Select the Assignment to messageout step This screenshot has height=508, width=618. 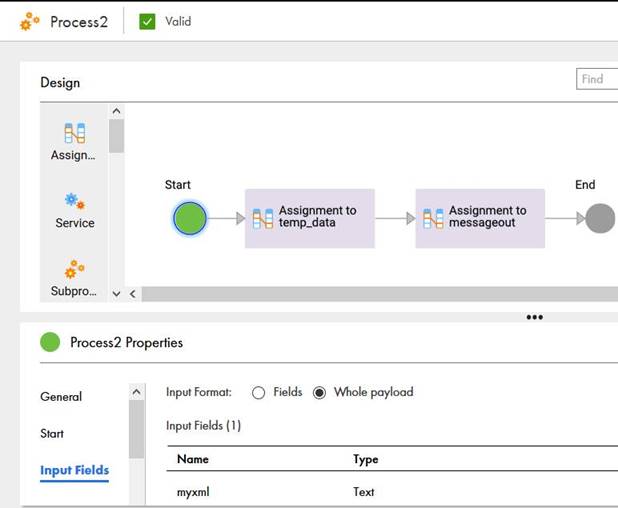click(x=480, y=218)
